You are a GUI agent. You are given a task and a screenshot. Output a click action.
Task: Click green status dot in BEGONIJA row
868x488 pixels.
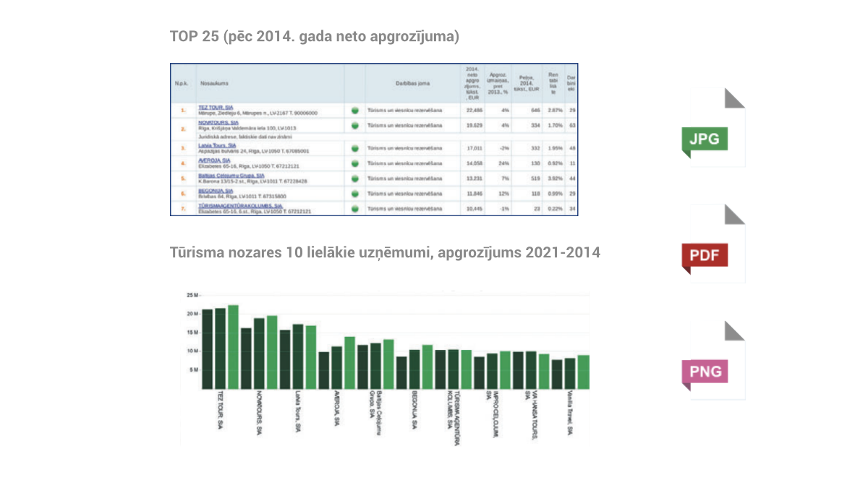point(354,194)
